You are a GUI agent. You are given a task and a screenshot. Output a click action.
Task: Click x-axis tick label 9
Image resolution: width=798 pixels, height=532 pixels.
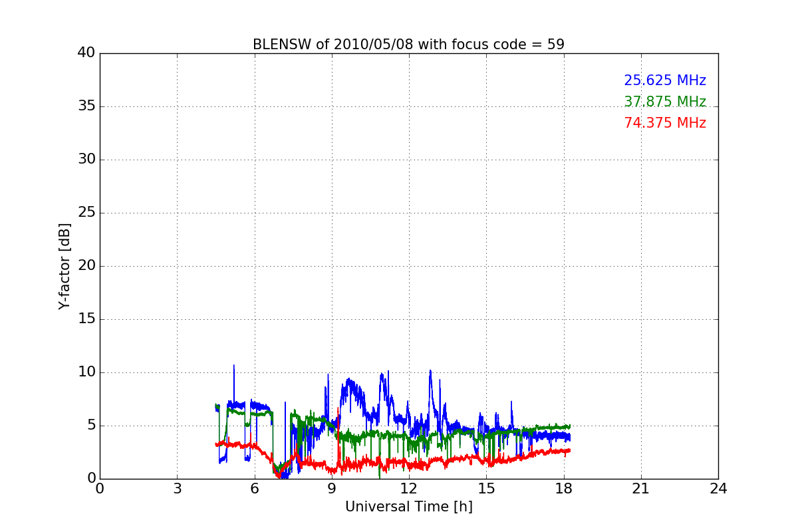332,489
